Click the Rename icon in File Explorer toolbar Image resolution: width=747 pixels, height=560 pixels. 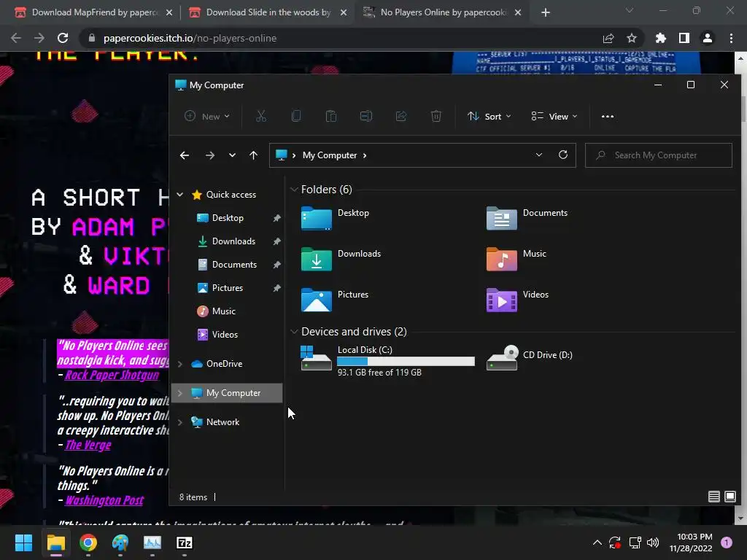tap(366, 116)
